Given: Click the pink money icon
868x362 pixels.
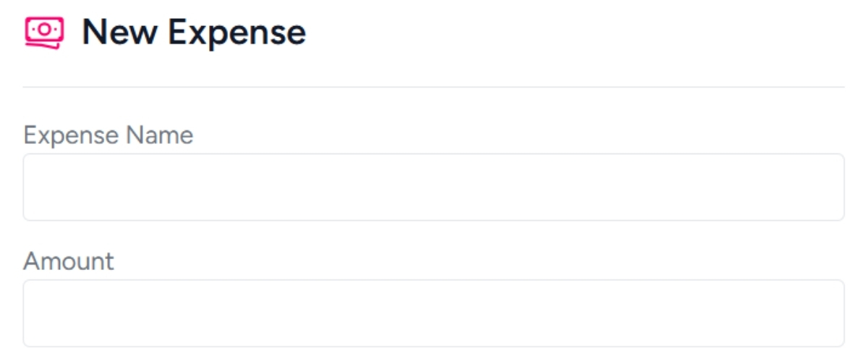Looking at the screenshot, I should coord(44,33).
